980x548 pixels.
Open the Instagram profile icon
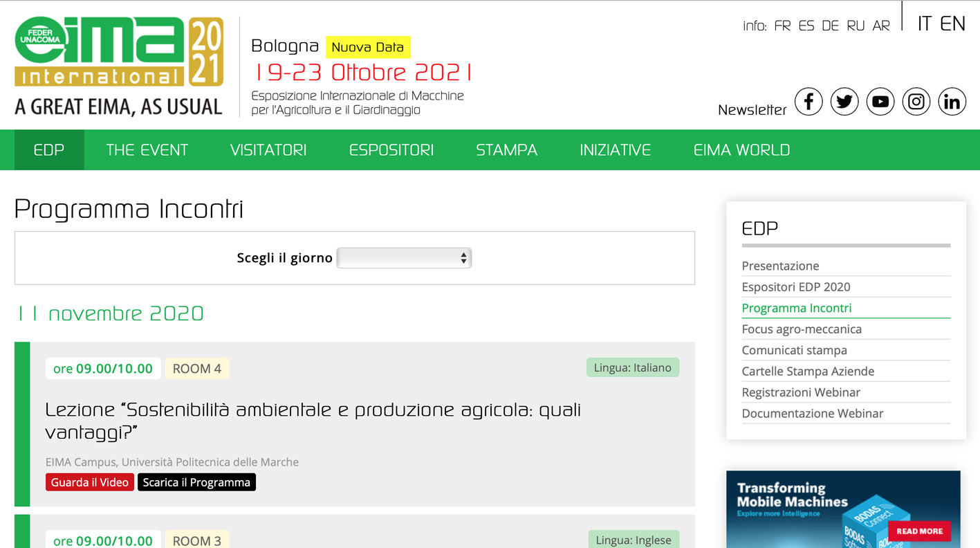click(916, 102)
